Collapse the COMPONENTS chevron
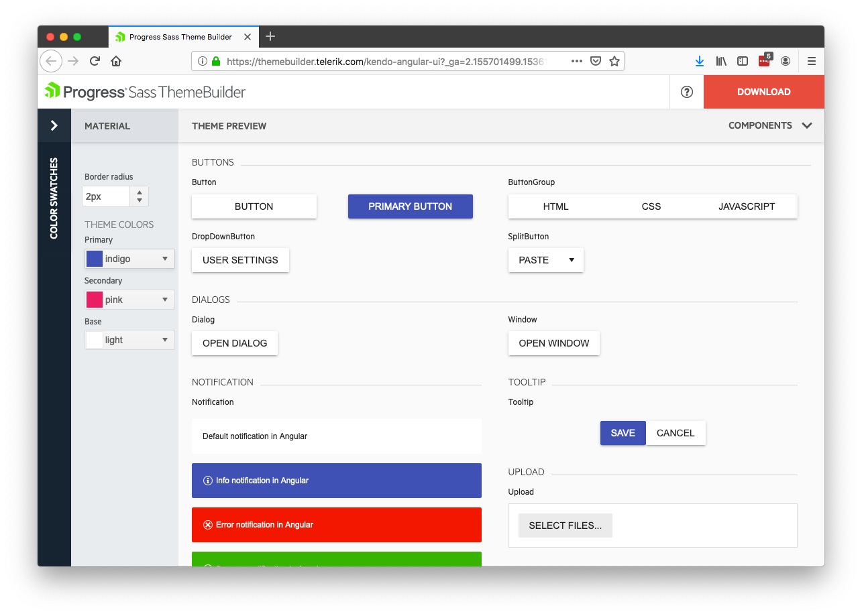 (x=807, y=125)
